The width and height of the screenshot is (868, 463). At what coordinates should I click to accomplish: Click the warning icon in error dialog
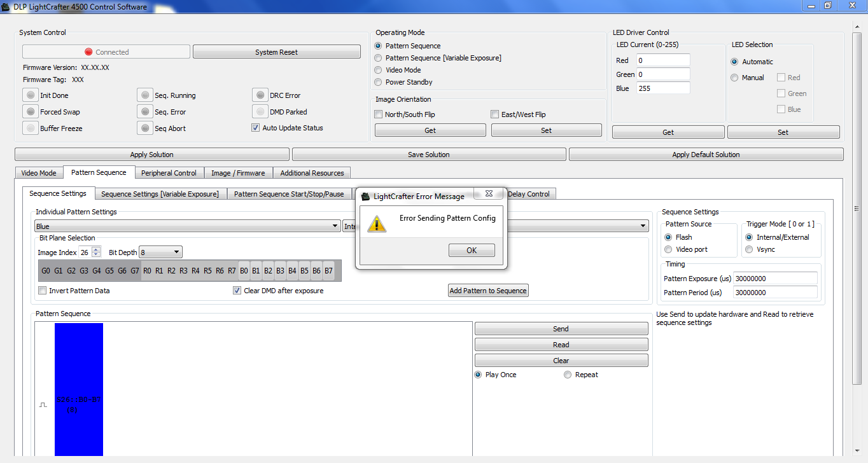point(377,224)
